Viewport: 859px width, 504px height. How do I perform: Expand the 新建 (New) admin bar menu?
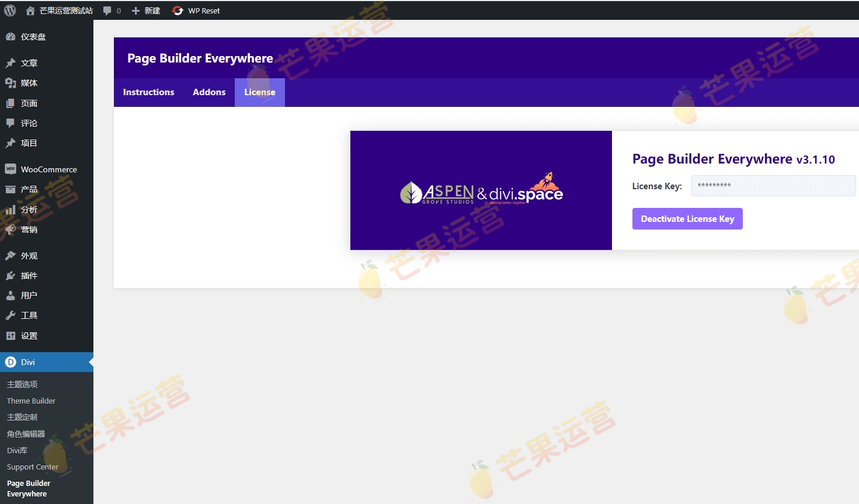pos(145,10)
